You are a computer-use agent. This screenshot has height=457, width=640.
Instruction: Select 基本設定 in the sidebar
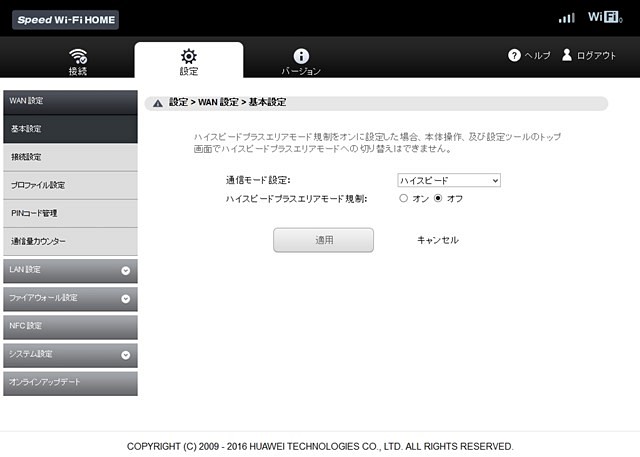[70, 129]
